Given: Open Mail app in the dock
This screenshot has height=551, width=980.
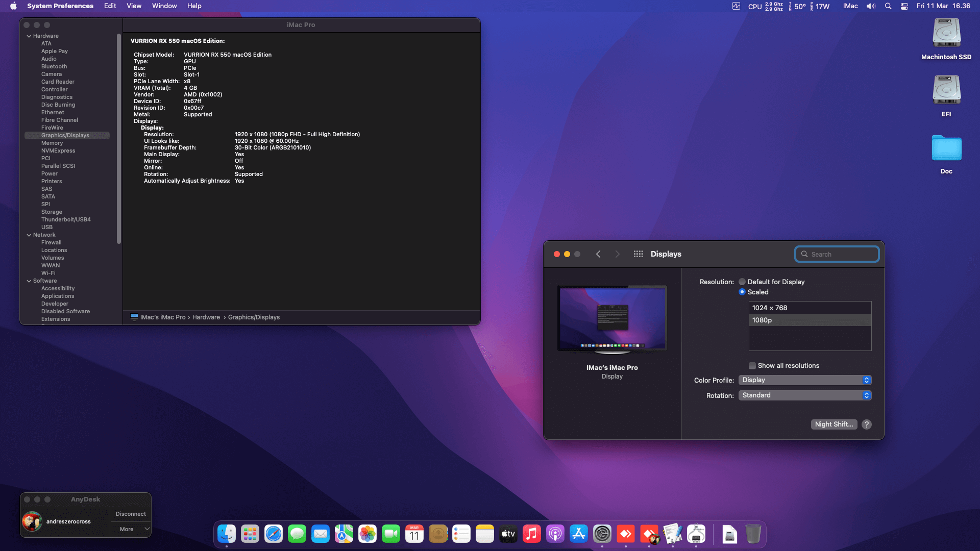Looking at the screenshot, I should pyautogui.click(x=321, y=534).
